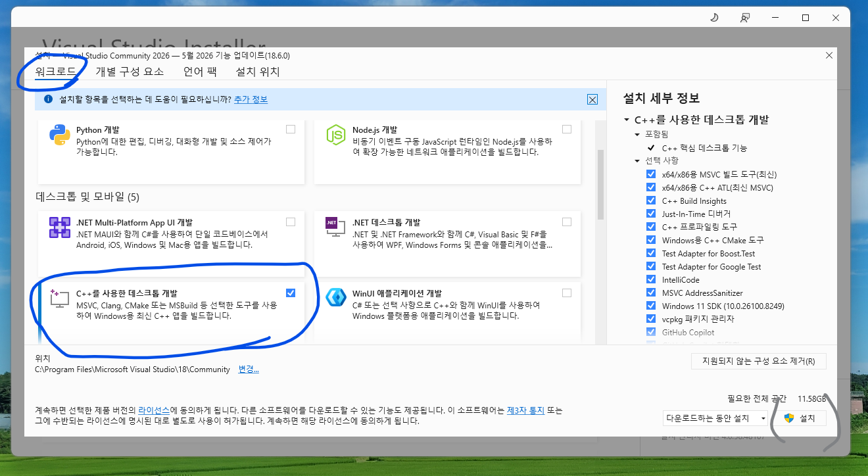Click the 11.58GB required space value
Screen dimensions: 868x476
(811, 398)
